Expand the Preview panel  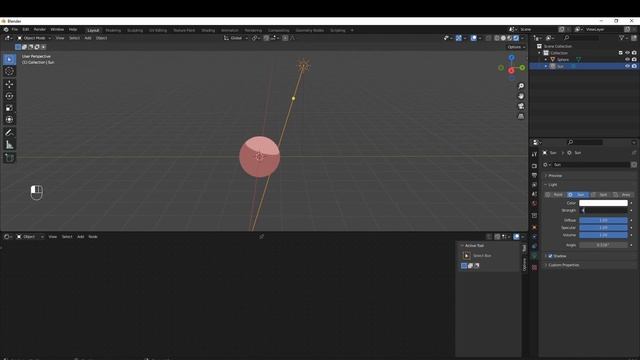555,176
